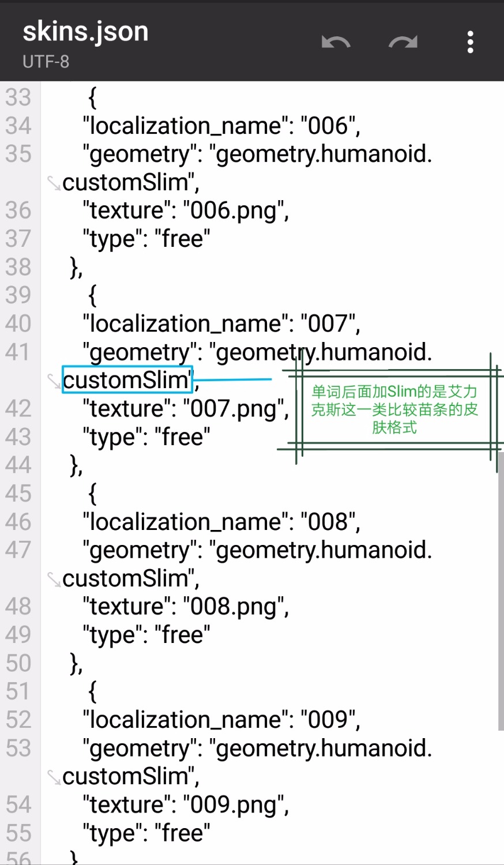Place cursor on texture 006.png line
The width and height of the screenshot is (504, 865).
[x=186, y=210]
